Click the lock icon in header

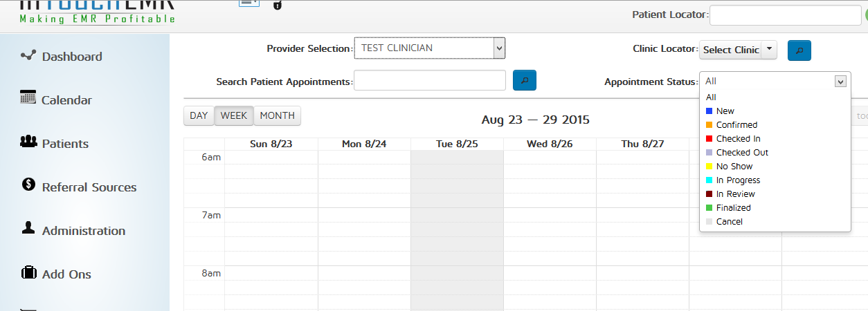(278, 5)
